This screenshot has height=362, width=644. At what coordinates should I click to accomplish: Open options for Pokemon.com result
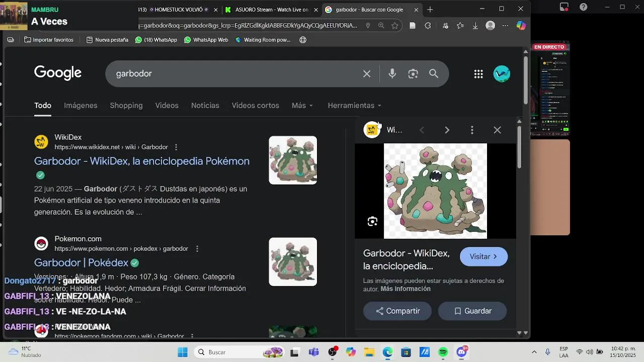coord(197,249)
